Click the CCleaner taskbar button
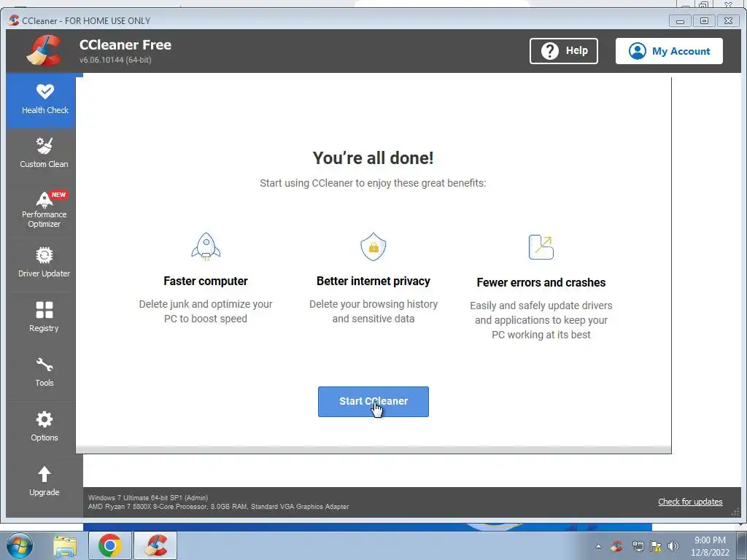The height and width of the screenshot is (560, 747). pyautogui.click(x=156, y=545)
